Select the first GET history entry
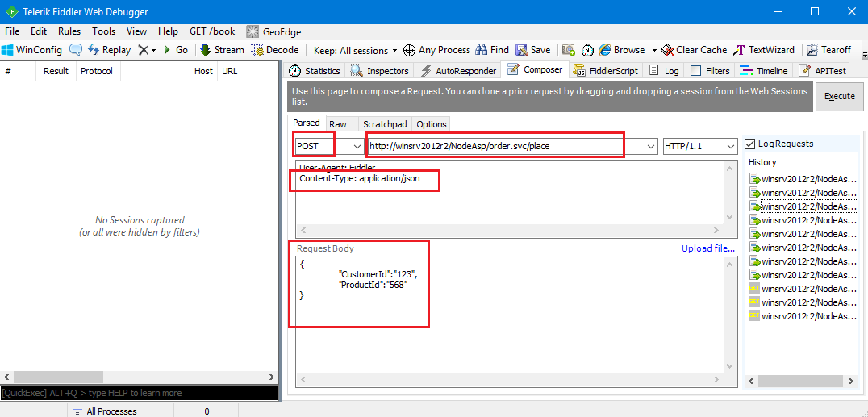Viewport: 868px width, 417px height. [x=803, y=289]
